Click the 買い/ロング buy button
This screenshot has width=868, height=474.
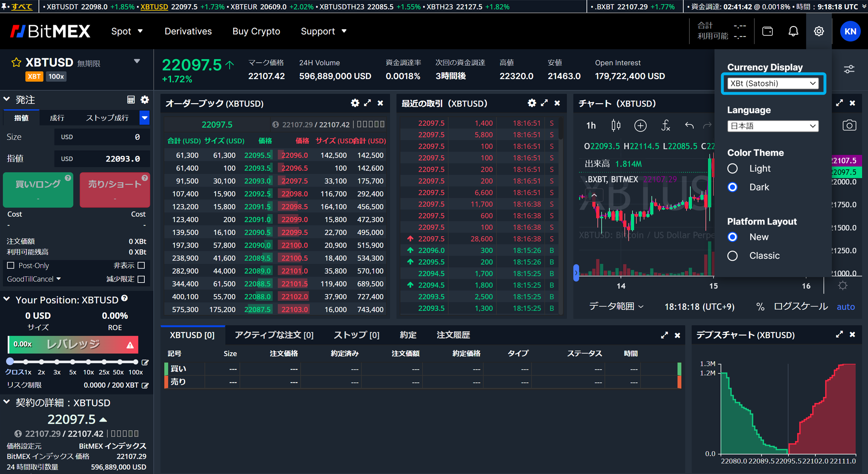click(x=38, y=190)
